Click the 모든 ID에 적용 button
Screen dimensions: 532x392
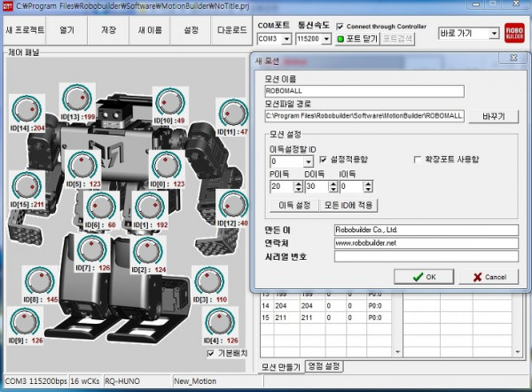(348, 205)
